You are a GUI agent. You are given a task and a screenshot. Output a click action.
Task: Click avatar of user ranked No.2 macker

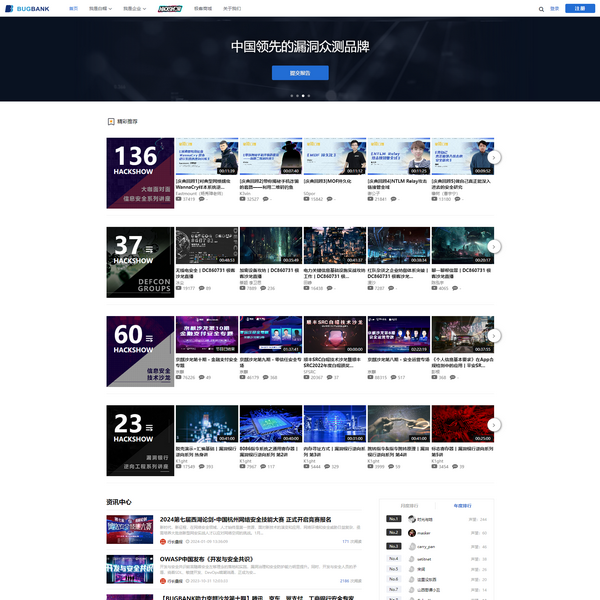point(411,532)
